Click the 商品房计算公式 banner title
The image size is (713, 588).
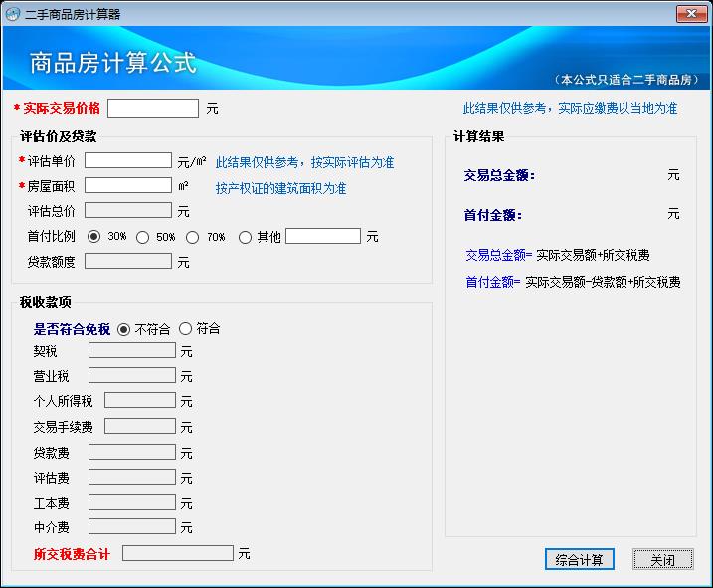pos(112,63)
